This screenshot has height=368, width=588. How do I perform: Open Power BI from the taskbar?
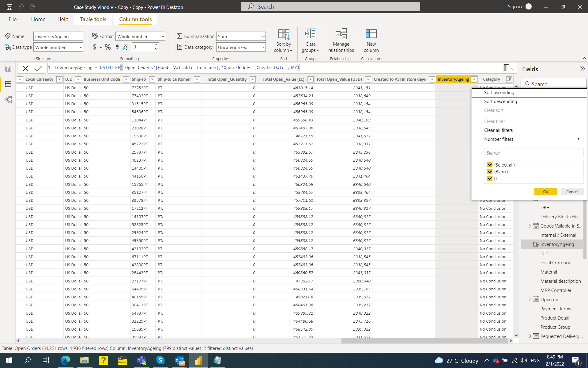(198, 360)
